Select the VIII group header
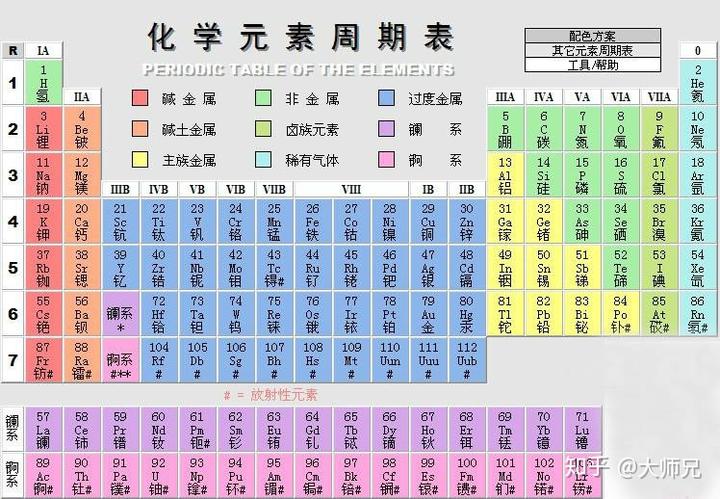The image size is (720, 499). point(351,189)
